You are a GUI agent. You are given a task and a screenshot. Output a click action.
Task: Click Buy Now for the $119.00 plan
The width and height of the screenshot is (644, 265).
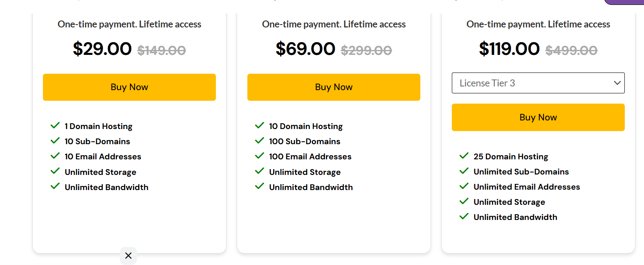pyautogui.click(x=538, y=118)
